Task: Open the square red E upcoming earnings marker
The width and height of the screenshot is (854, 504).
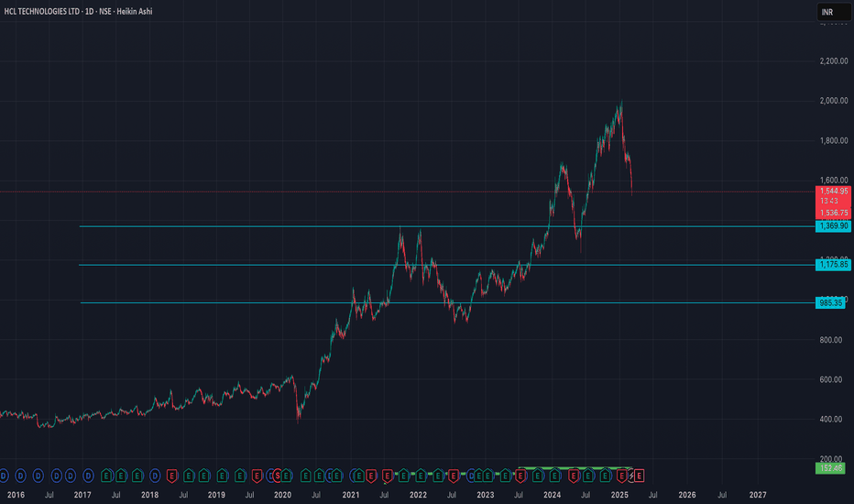Action: pos(640,476)
